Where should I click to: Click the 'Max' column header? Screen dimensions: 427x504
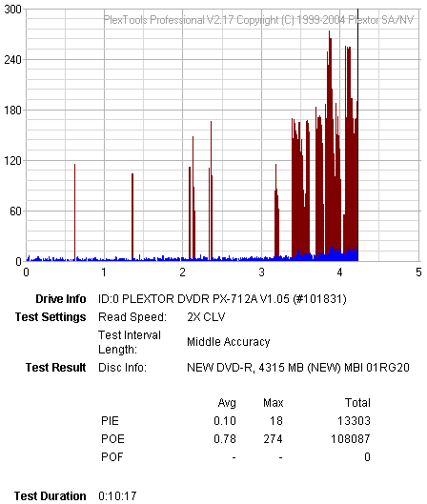click(274, 403)
